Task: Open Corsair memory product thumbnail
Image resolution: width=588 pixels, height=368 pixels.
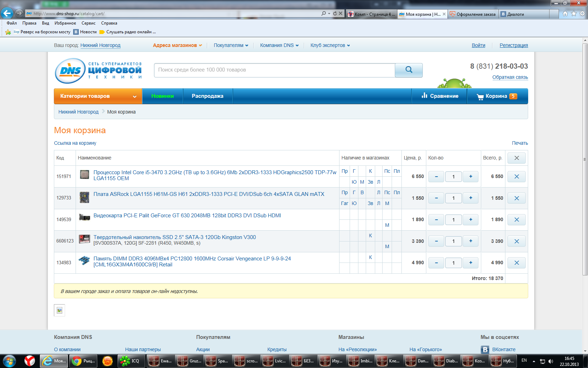Action: [x=84, y=260]
